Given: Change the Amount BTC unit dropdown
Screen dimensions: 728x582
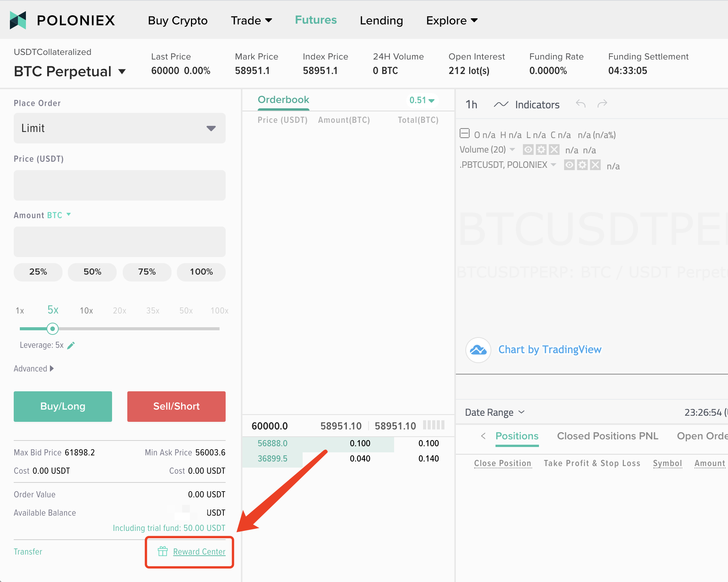Looking at the screenshot, I should pos(59,215).
